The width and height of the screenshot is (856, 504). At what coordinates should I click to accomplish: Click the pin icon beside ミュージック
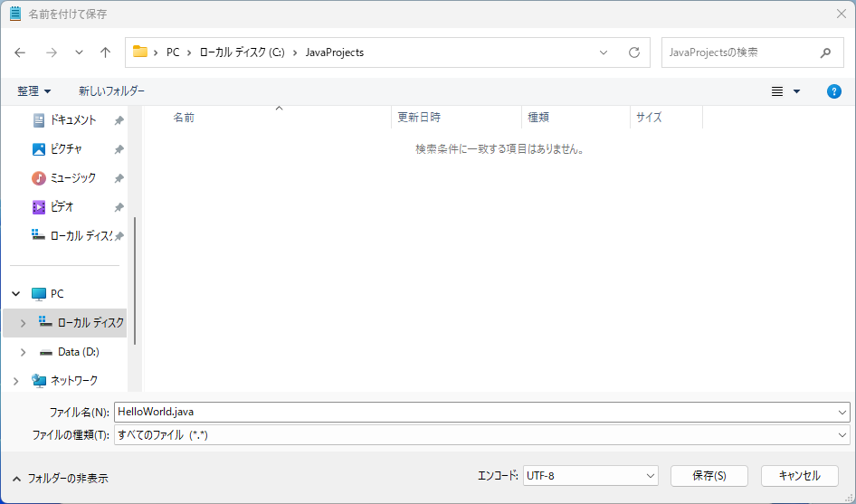[119, 178]
